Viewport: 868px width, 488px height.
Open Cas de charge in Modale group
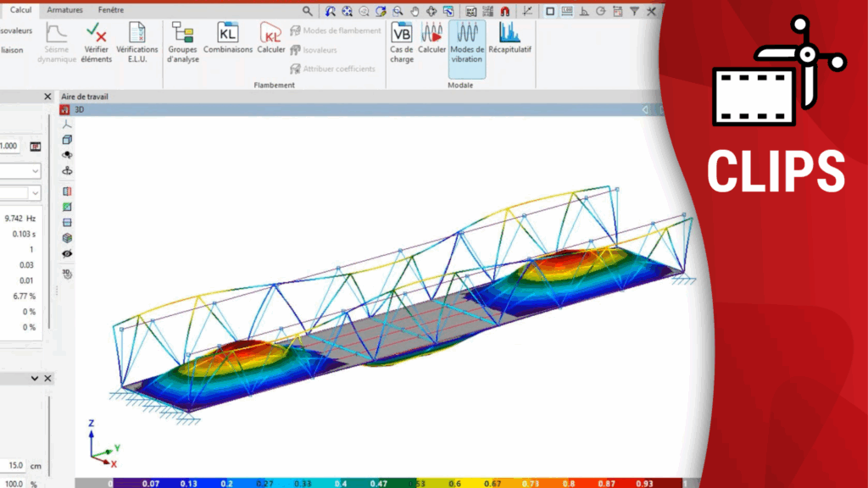(401, 42)
